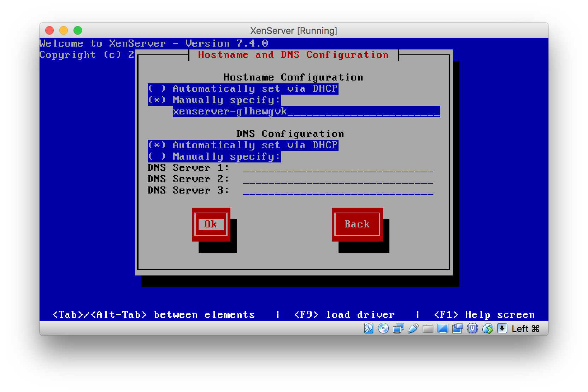Screen dimensions: 588x392
Task: Click the hard disk activity icon
Action: click(369, 328)
